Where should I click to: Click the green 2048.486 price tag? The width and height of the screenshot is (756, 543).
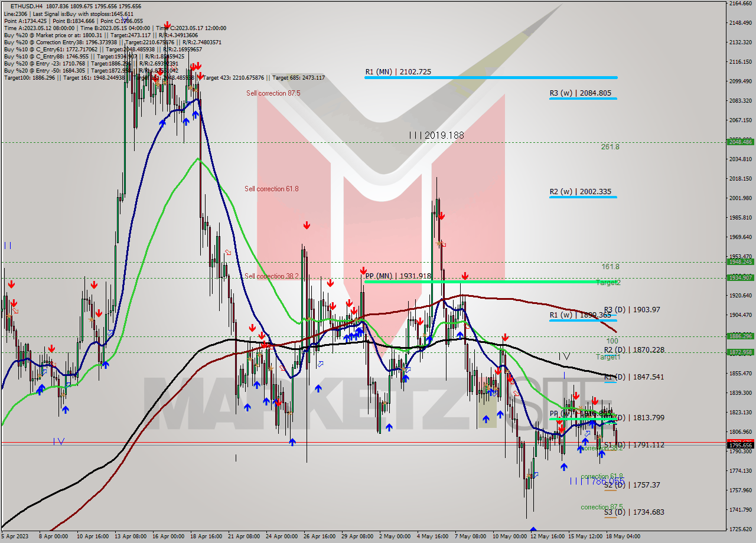741,142
